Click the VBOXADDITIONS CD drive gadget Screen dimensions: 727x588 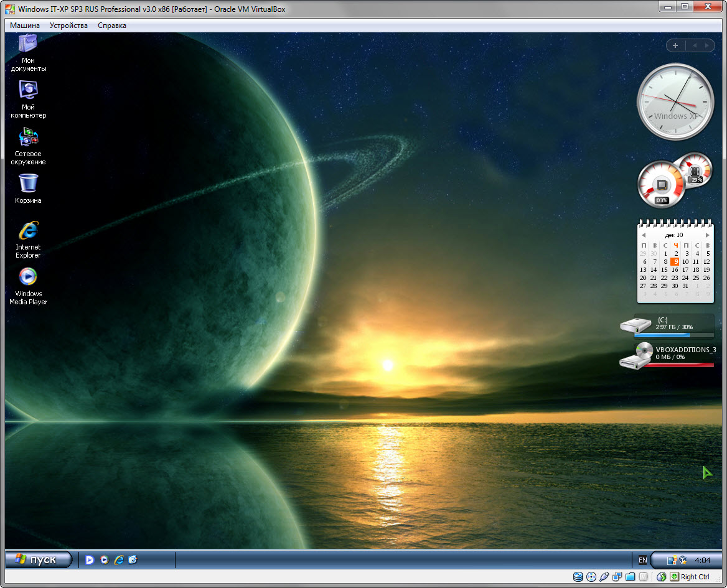(x=637, y=355)
